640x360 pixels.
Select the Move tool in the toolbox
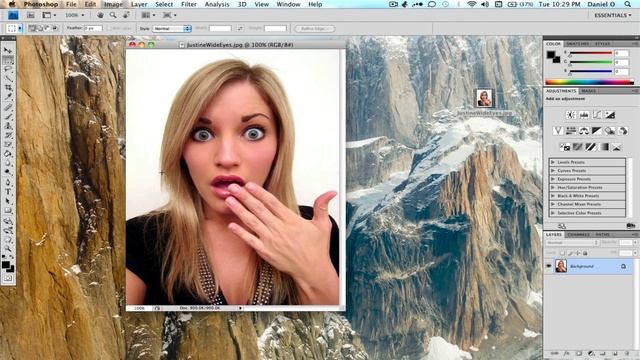tap(8, 50)
